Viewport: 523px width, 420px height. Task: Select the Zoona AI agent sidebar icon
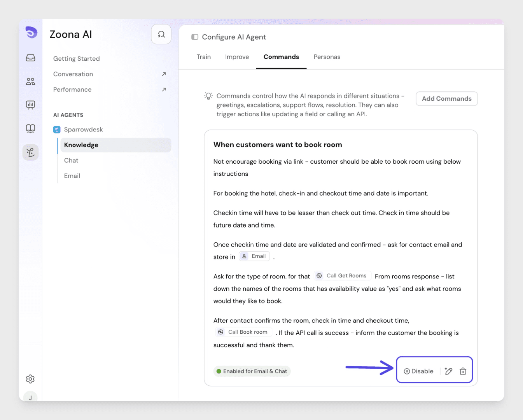point(30,152)
